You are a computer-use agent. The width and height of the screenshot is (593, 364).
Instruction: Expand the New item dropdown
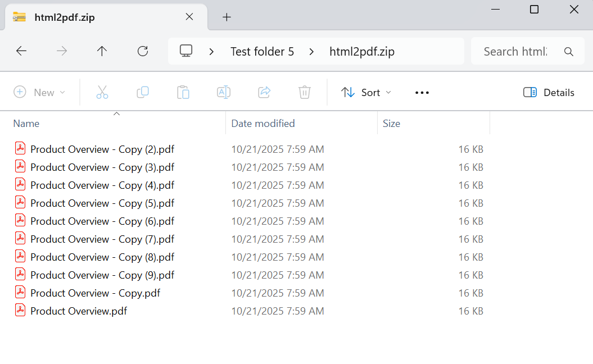(x=39, y=92)
